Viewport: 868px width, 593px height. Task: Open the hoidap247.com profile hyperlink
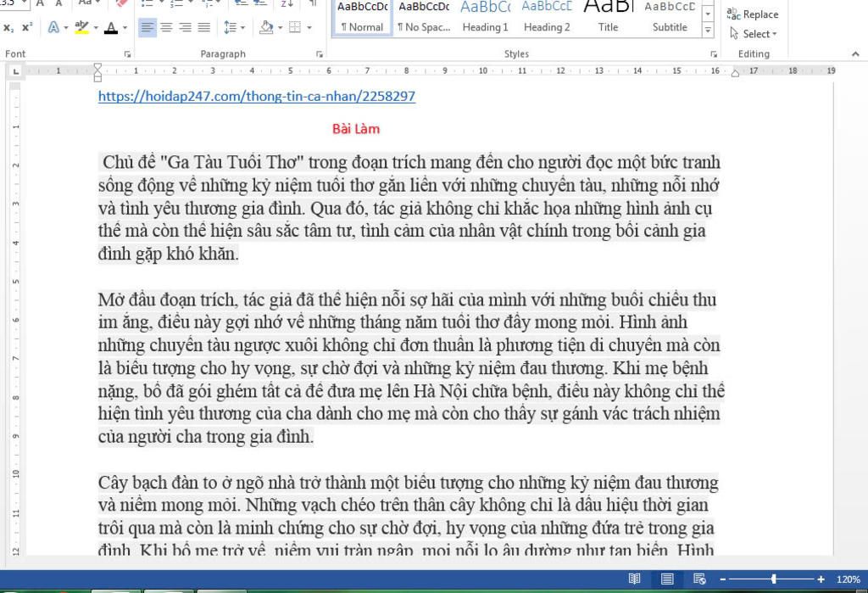click(257, 96)
